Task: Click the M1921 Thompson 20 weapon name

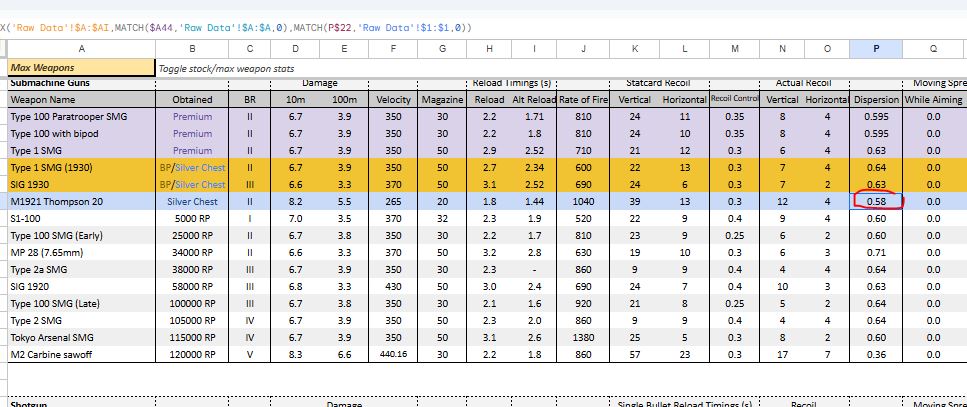Action: [x=58, y=202]
